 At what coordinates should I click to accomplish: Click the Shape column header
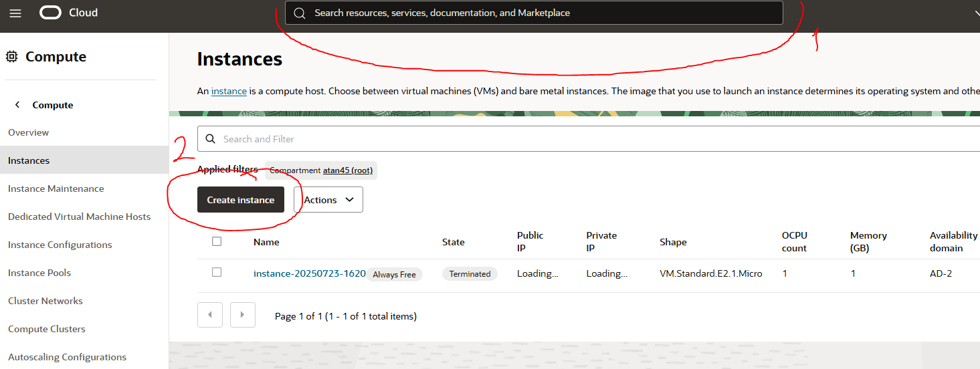tap(673, 242)
